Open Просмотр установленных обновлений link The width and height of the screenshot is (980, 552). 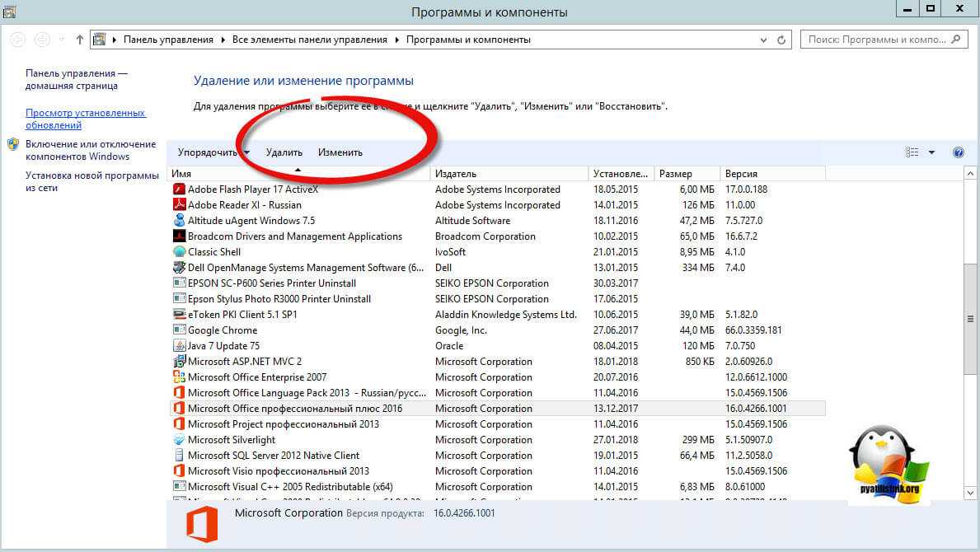pyautogui.click(x=85, y=119)
